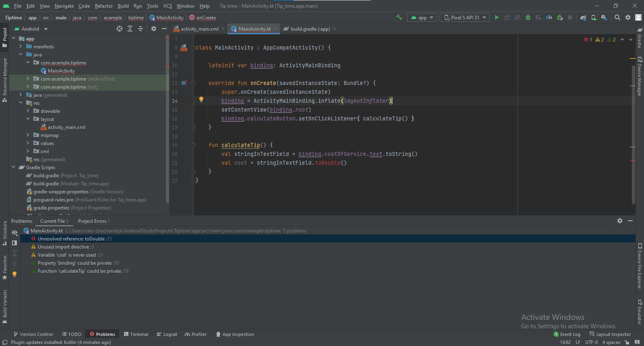The height and width of the screenshot is (346, 644).
Task: Expand the drawable folder
Action: pos(28,111)
